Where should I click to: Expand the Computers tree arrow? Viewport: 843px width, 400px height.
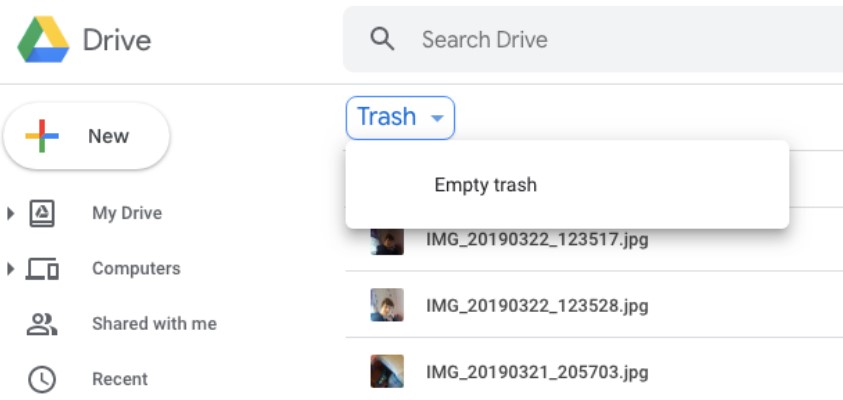coord(10,269)
